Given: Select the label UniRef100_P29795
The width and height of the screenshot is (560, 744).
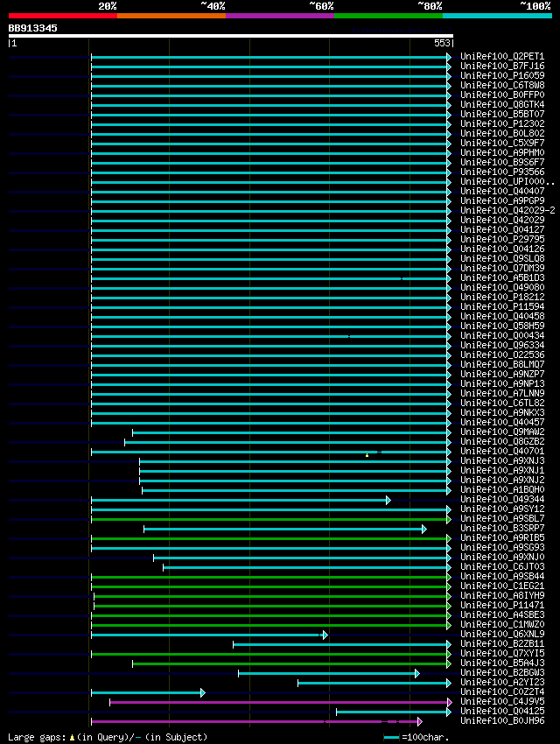Looking at the screenshot, I should pyautogui.click(x=502, y=239).
